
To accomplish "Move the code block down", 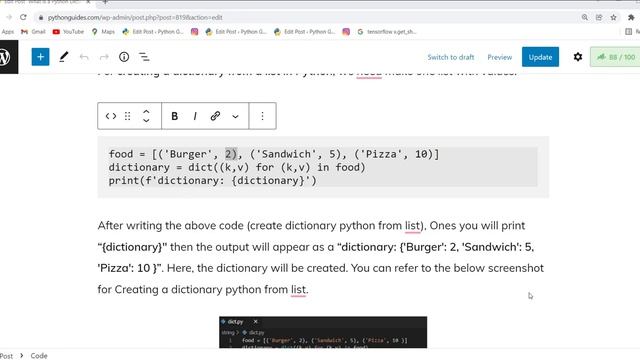I will [x=146, y=121].
